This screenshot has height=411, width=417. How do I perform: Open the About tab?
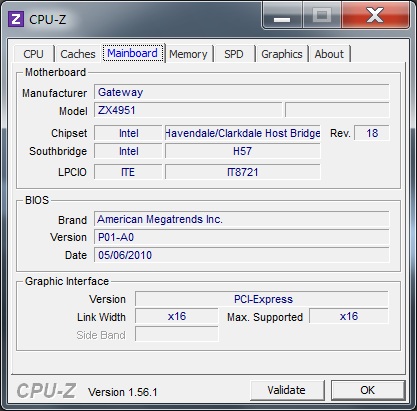(329, 54)
